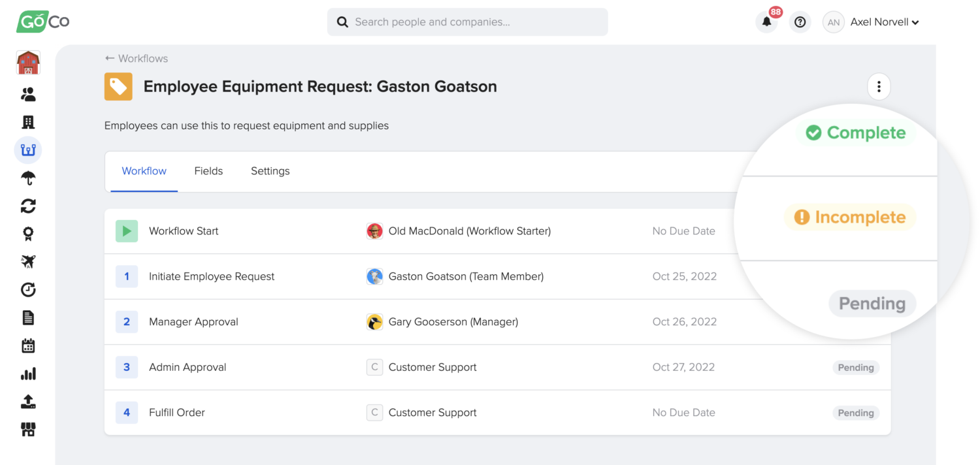Screen dimensions: 980x465
Task: Click the GoCo logo
Action: (42, 22)
